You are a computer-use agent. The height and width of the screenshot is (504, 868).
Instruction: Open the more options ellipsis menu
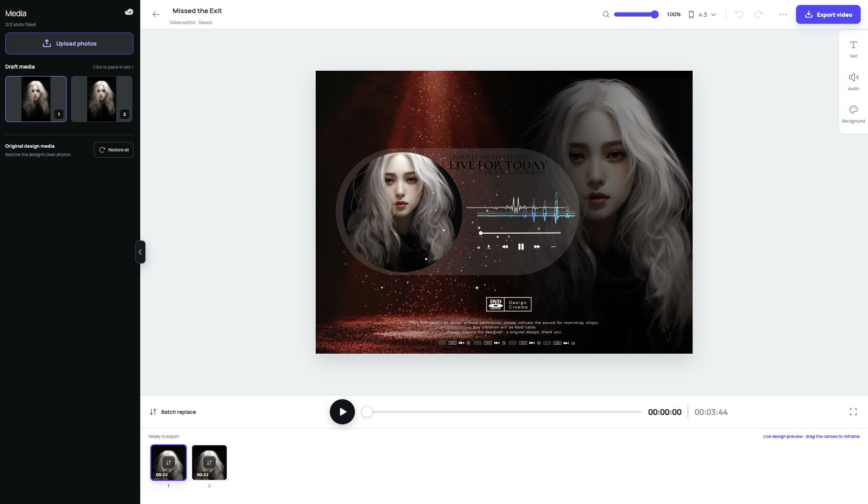tap(783, 15)
